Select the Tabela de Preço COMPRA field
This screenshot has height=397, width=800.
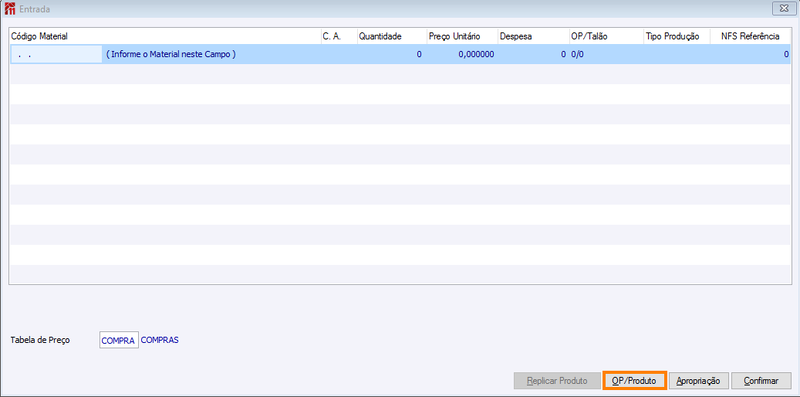[119, 340]
